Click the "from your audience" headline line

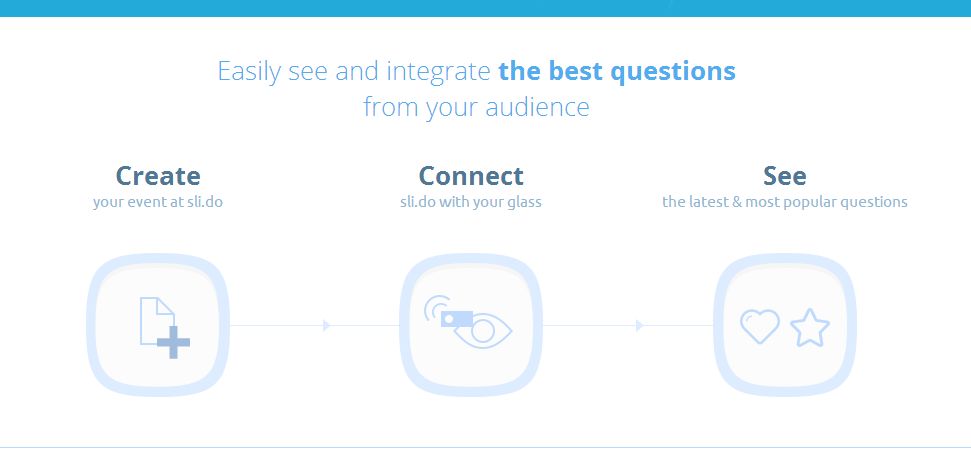coord(476,106)
